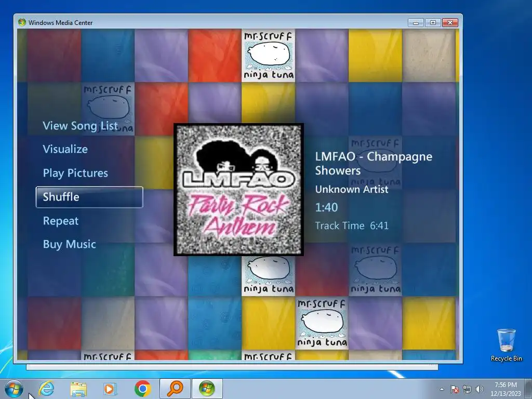Image resolution: width=532 pixels, height=399 pixels.
Task: Click the network status tray icon
Action: tap(467, 389)
